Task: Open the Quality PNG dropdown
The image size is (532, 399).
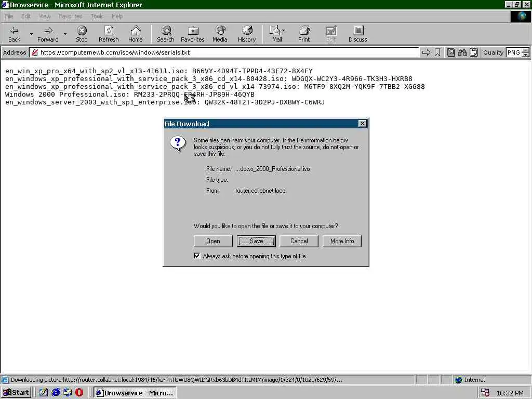Action: (x=525, y=52)
